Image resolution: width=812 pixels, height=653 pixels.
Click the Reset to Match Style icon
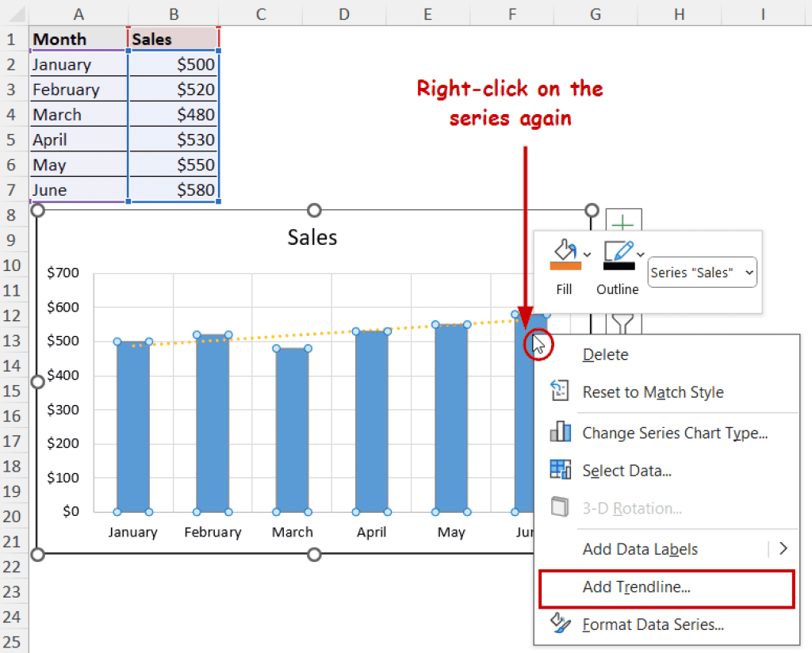click(560, 392)
